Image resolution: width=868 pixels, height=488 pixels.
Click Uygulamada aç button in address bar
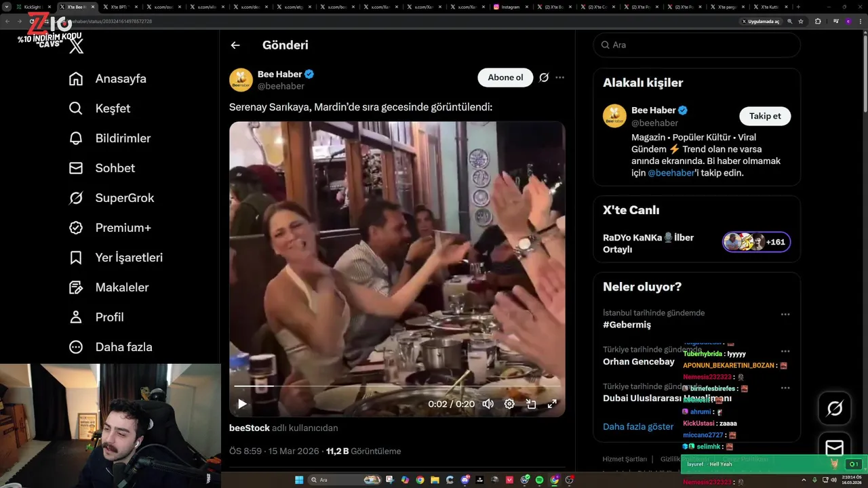pyautogui.click(x=760, y=21)
